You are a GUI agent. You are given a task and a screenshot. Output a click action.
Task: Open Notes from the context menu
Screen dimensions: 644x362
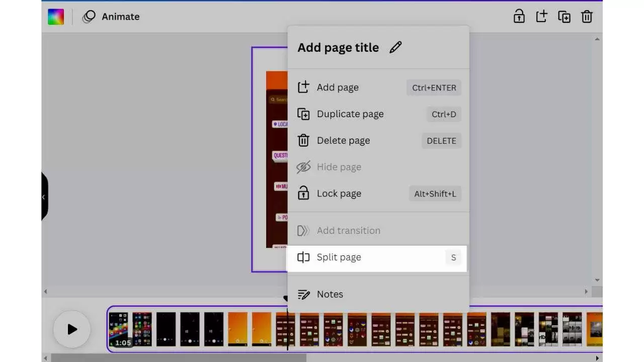coord(378,295)
